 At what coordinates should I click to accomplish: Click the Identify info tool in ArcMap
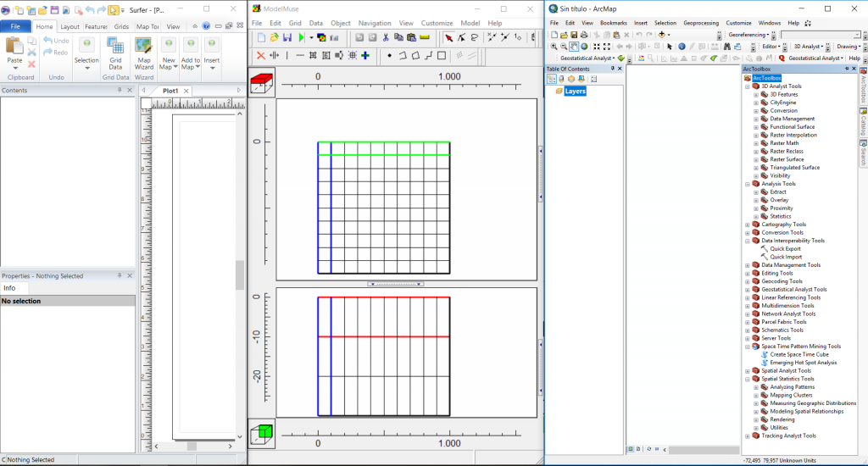(682, 47)
